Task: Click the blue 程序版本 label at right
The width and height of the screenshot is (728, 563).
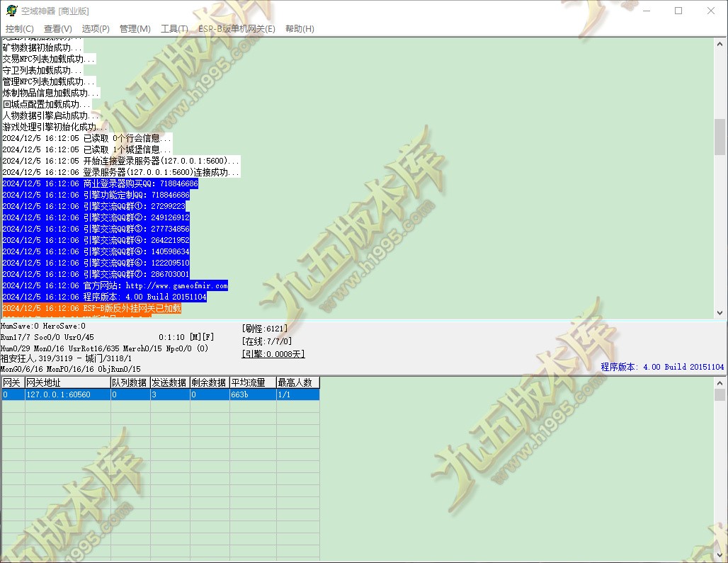Action: point(662,367)
